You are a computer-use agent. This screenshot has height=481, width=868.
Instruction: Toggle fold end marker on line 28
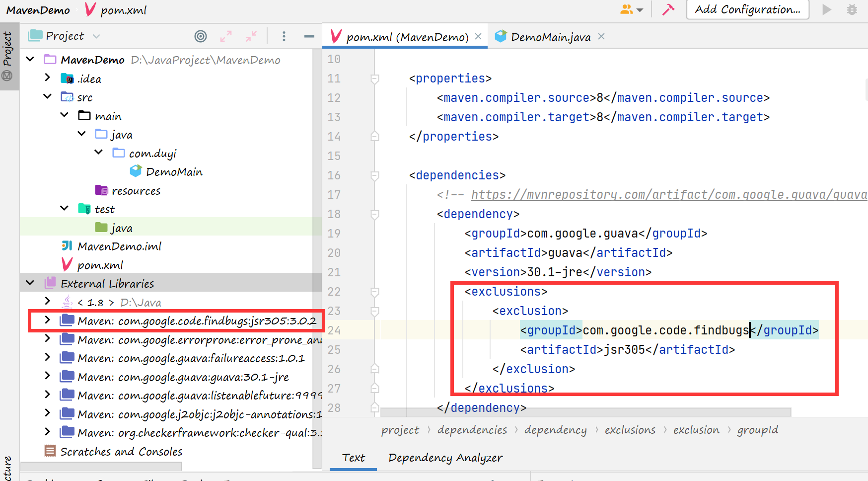[375, 407]
